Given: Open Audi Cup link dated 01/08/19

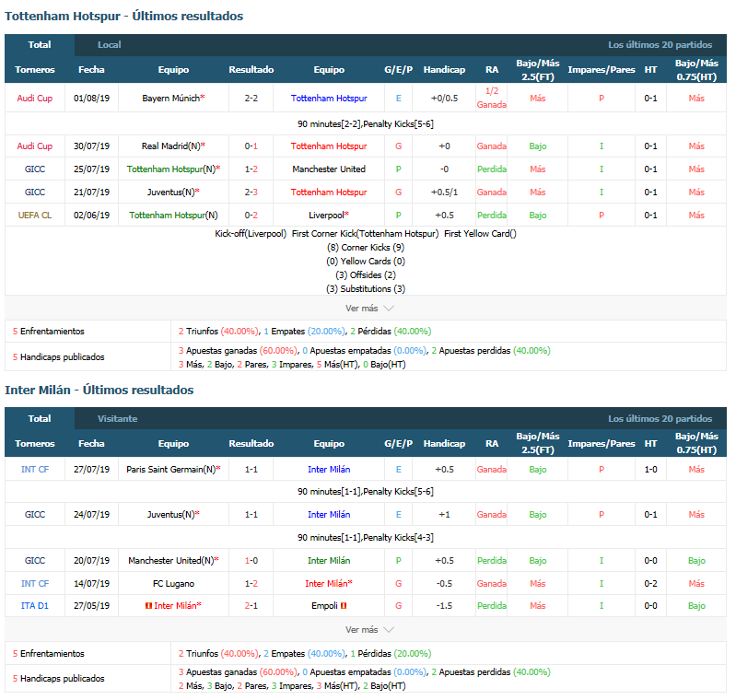Looking at the screenshot, I should pos(35,99).
